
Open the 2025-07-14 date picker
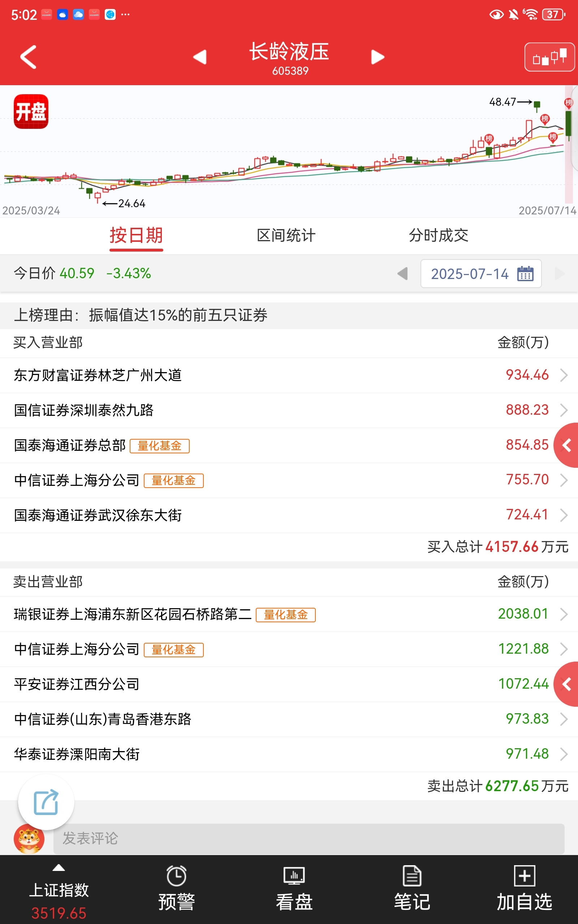coord(481,273)
